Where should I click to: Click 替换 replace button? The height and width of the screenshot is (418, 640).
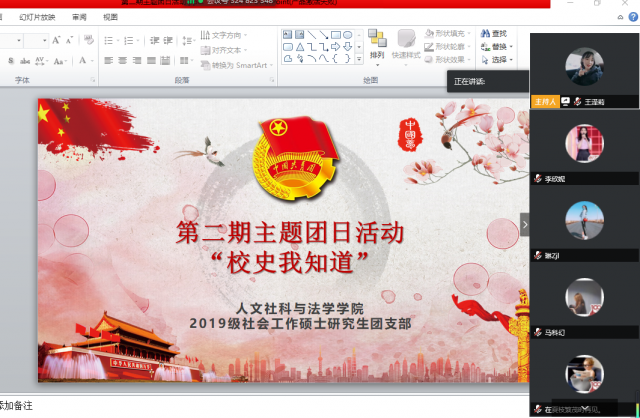(494, 47)
